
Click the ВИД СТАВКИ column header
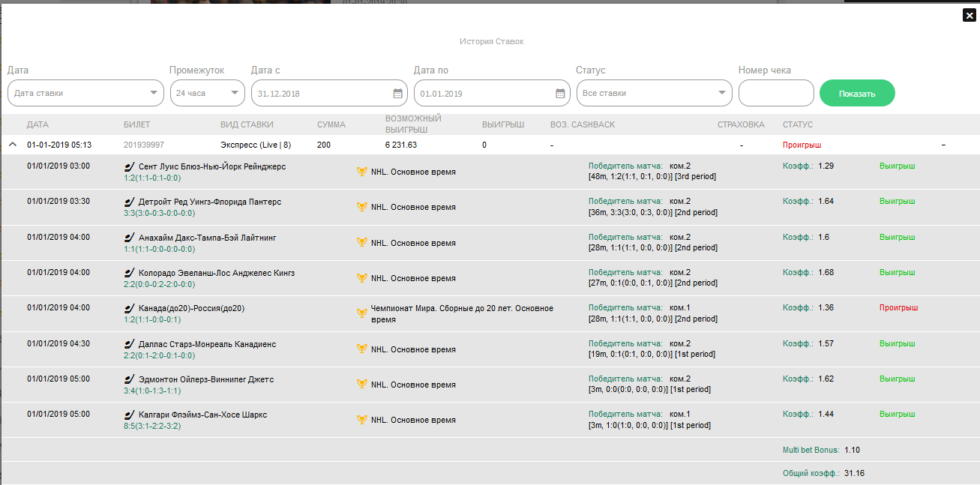tap(247, 124)
